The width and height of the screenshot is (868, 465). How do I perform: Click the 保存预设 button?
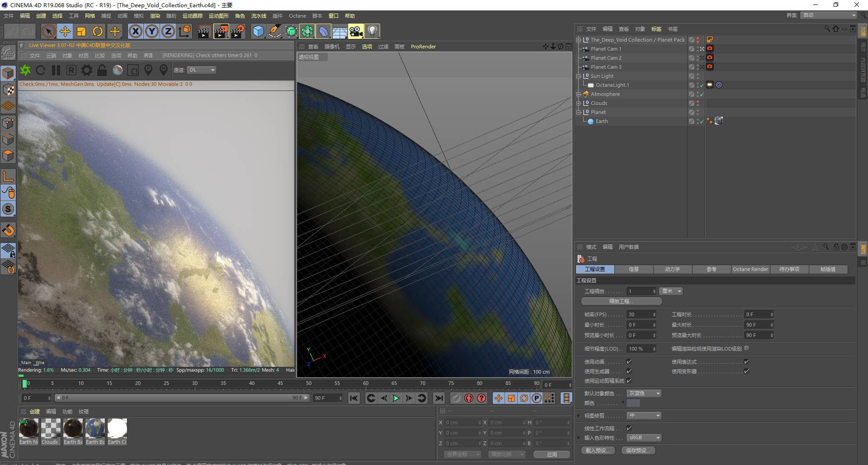coord(638,451)
